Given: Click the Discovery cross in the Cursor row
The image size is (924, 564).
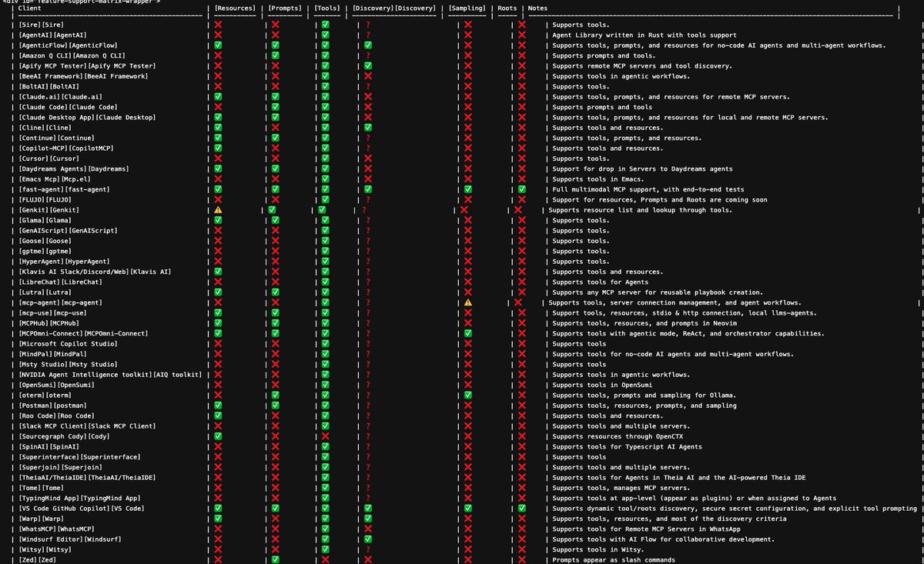Looking at the screenshot, I should 368,159.
